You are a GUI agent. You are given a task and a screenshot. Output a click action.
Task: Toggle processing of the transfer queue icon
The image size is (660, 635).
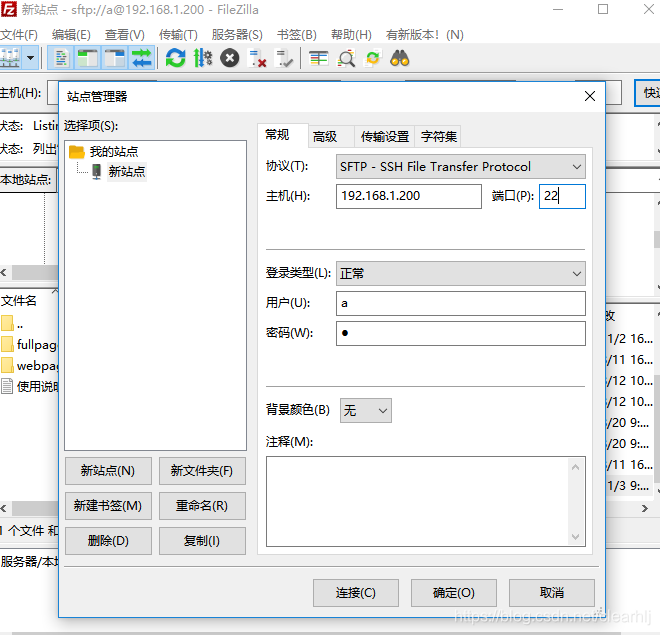(x=202, y=58)
